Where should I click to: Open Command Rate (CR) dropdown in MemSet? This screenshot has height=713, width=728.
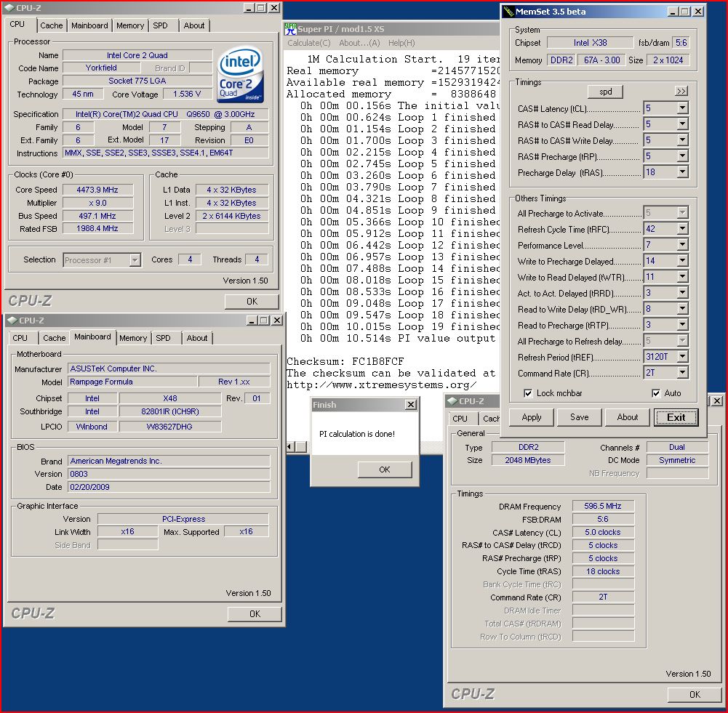pos(682,373)
